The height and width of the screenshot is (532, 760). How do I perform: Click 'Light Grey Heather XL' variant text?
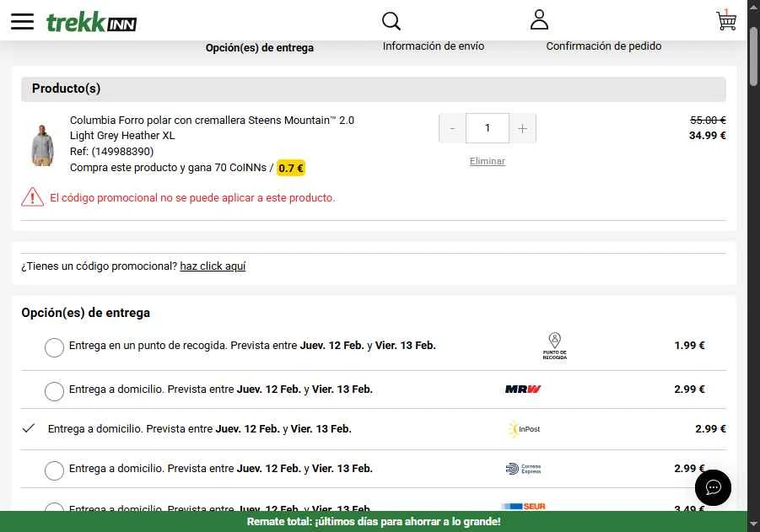(122, 136)
